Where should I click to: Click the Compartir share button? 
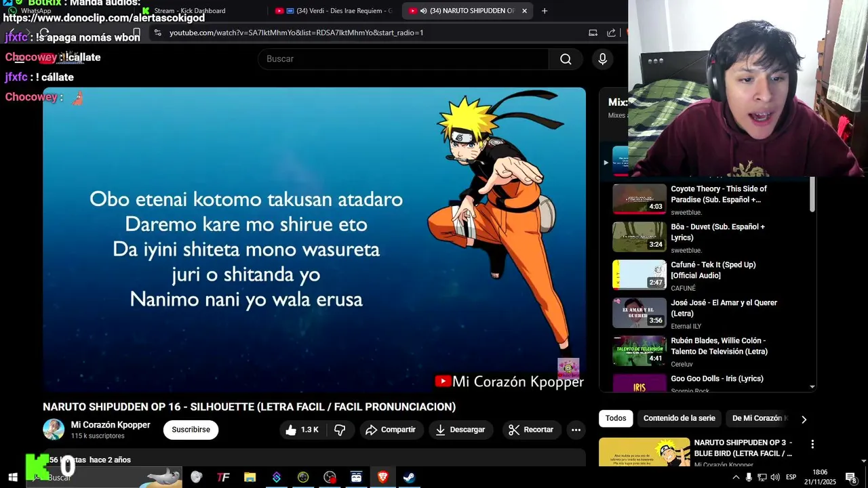391,430
